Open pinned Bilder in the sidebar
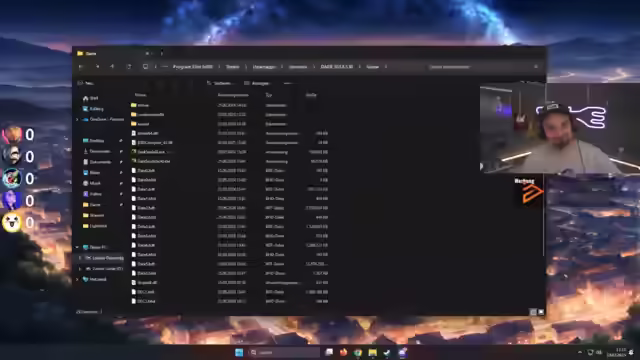This screenshot has height=360, width=640. coord(91,173)
